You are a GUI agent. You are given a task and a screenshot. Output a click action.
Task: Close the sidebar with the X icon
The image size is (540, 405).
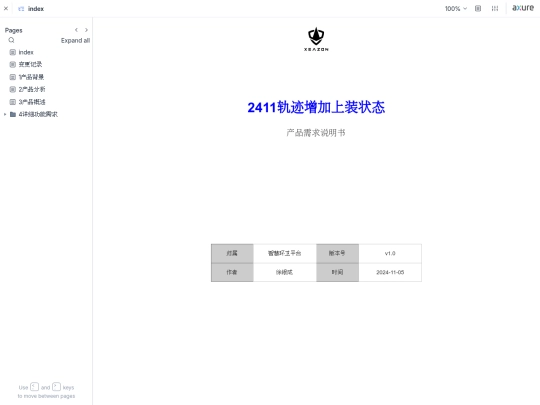6,8
